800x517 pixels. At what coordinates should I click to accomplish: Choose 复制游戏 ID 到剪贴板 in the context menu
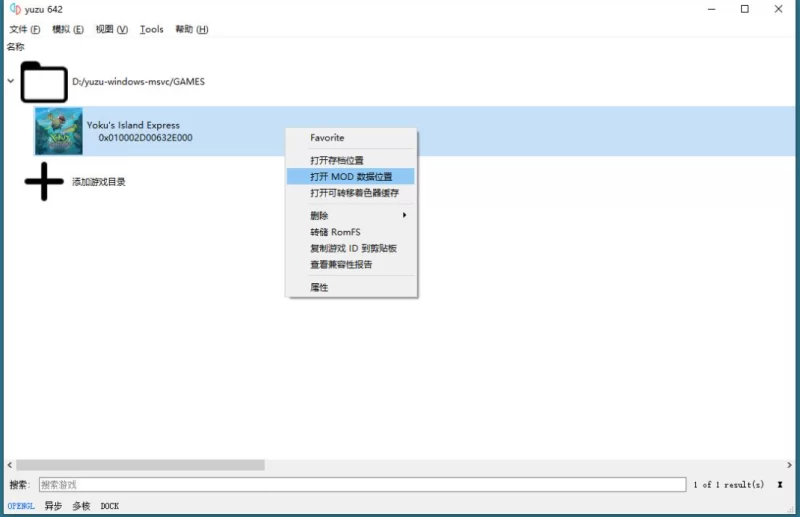pos(351,249)
